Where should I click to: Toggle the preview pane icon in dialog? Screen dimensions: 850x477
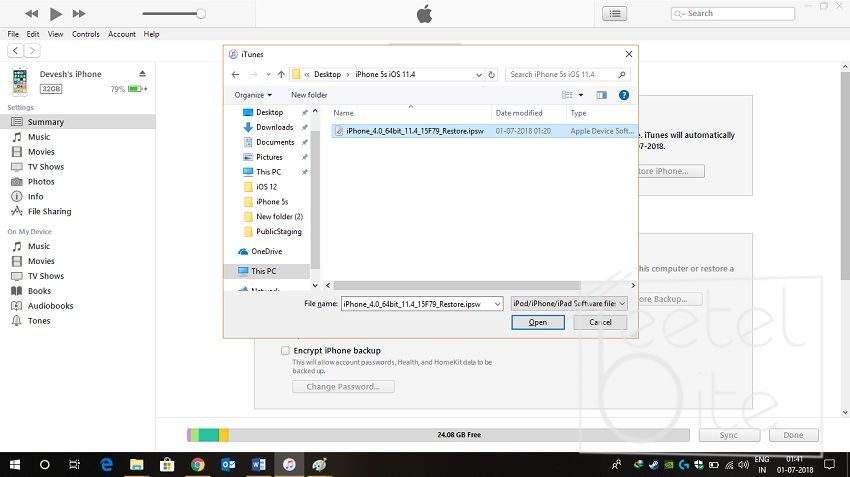[x=602, y=95]
